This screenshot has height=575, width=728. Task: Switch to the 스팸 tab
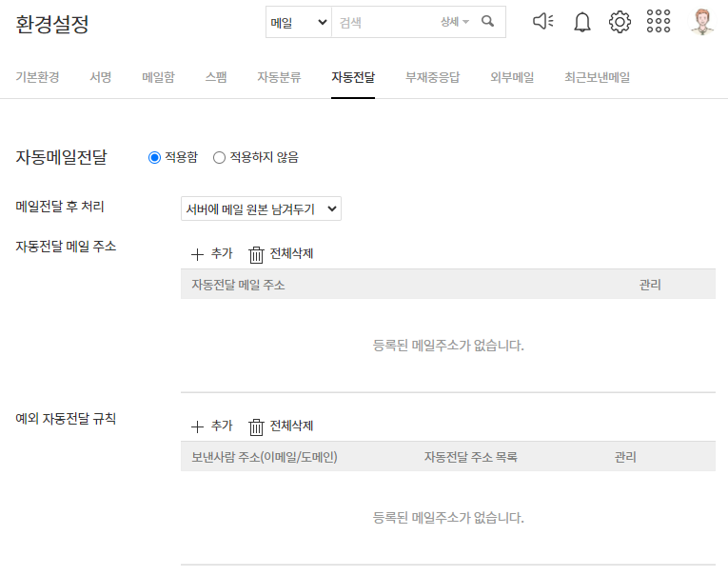pos(216,78)
